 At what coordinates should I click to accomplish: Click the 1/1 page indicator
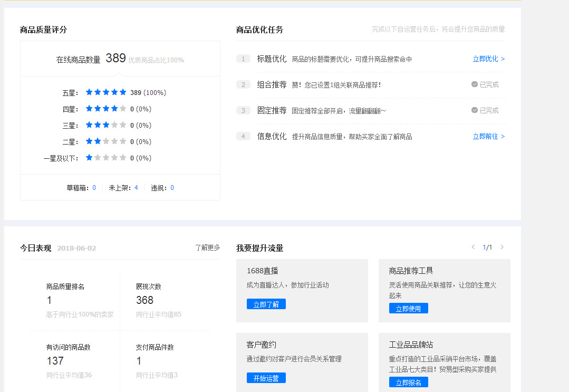click(x=487, y=247)
